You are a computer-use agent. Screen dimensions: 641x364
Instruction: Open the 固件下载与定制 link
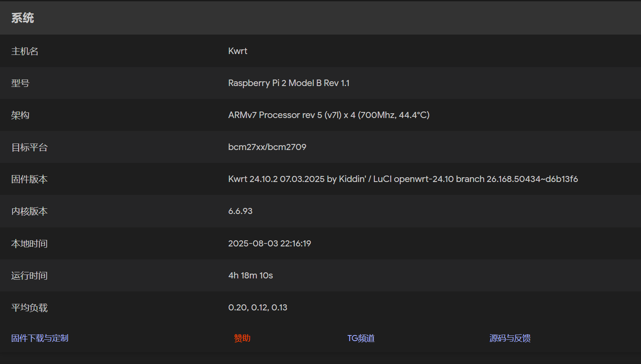pyautogui.click(x=40, y=338)
